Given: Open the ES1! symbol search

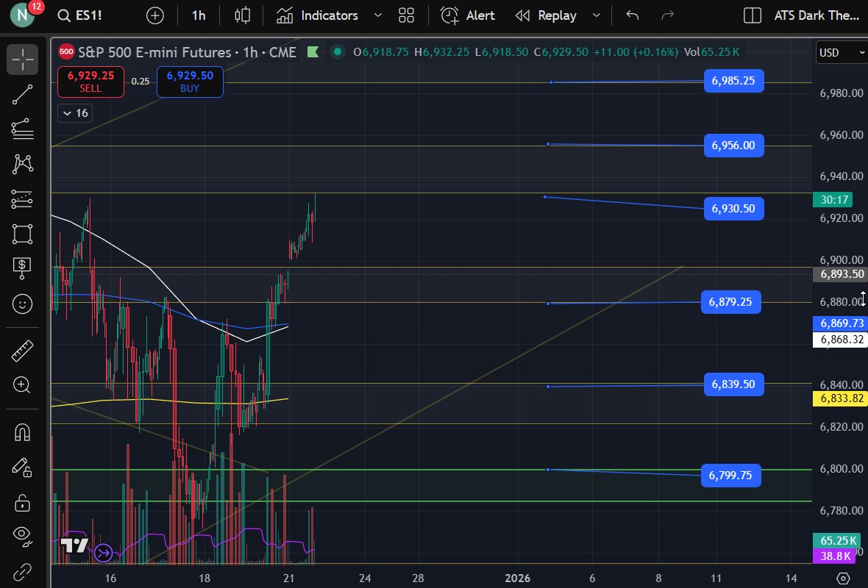Looking at the screenshot, I should [80, 15].
